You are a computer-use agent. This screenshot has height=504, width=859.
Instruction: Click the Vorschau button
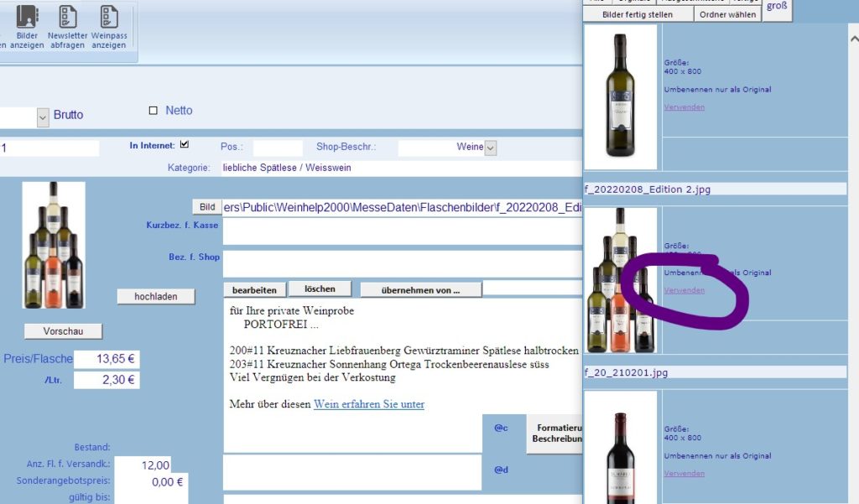(62, 331)
